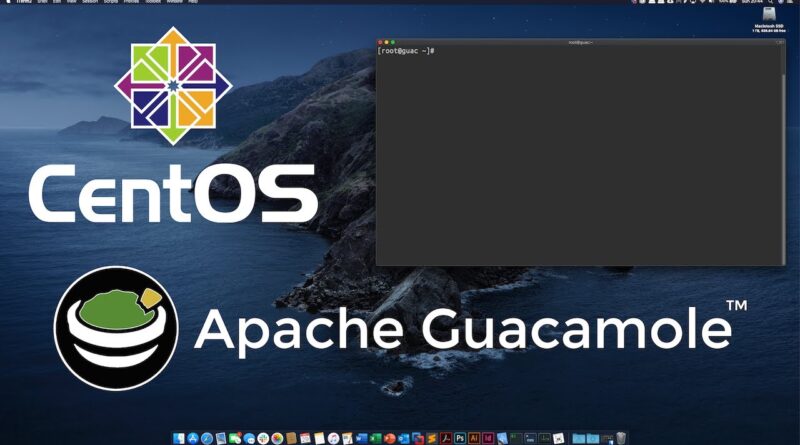
Task: Launch InDesign (Id) from Dock
Action: [488, 438]
